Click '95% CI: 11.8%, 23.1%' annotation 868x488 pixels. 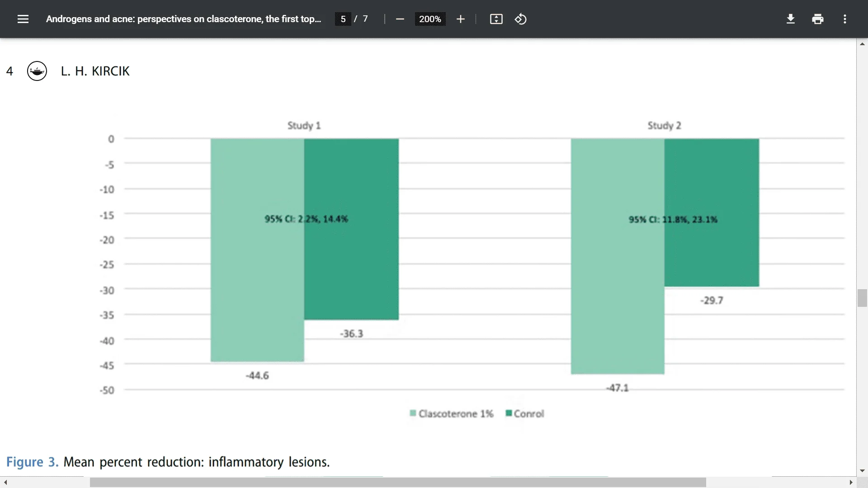(673, 219)
